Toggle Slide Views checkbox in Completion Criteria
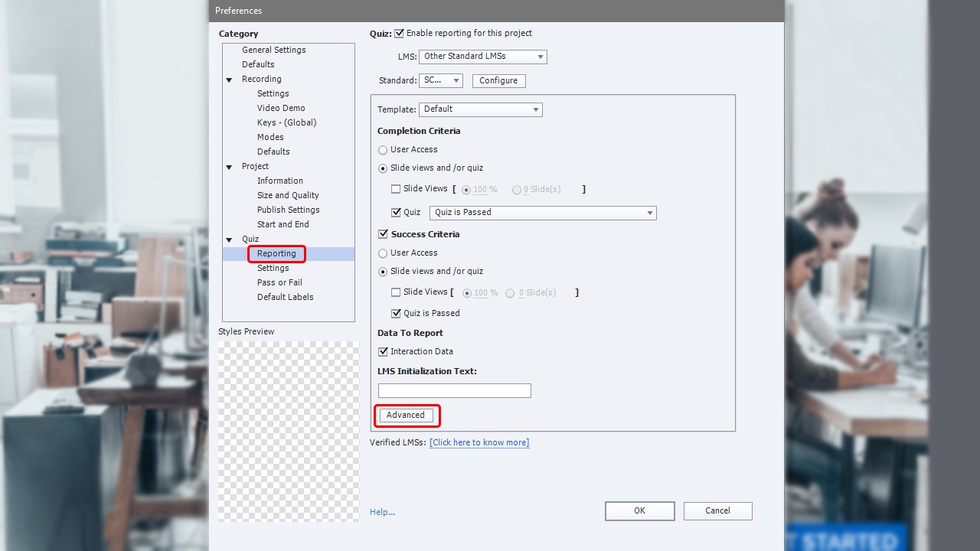 [x=396, y=189]
